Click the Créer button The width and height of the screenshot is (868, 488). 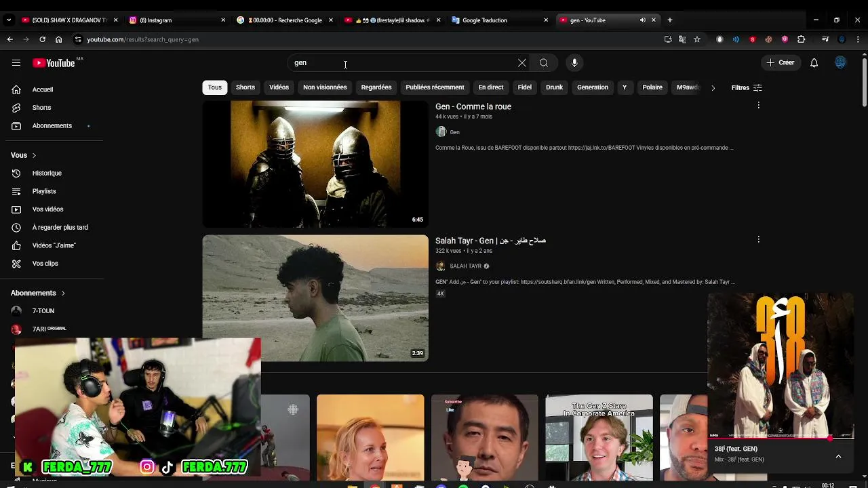tap(780, 63)
